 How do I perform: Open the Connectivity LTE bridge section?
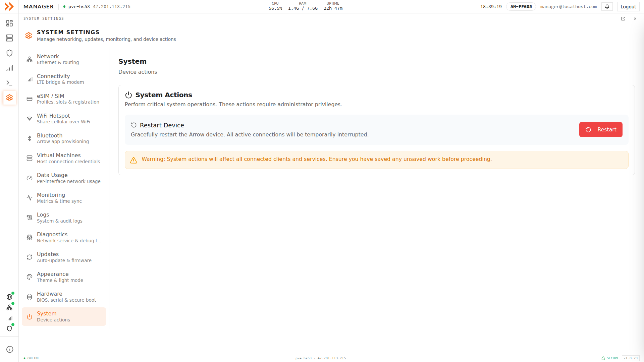coord(64,79)
